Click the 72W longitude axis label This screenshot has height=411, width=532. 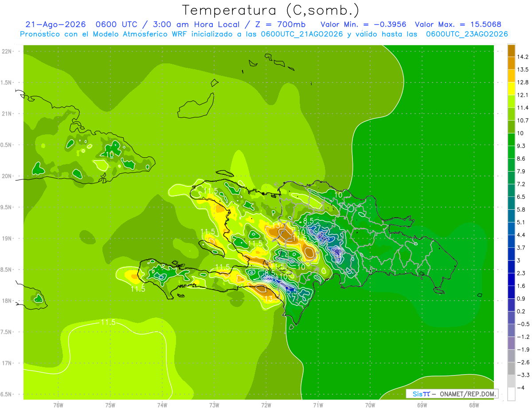coord(266,405)
